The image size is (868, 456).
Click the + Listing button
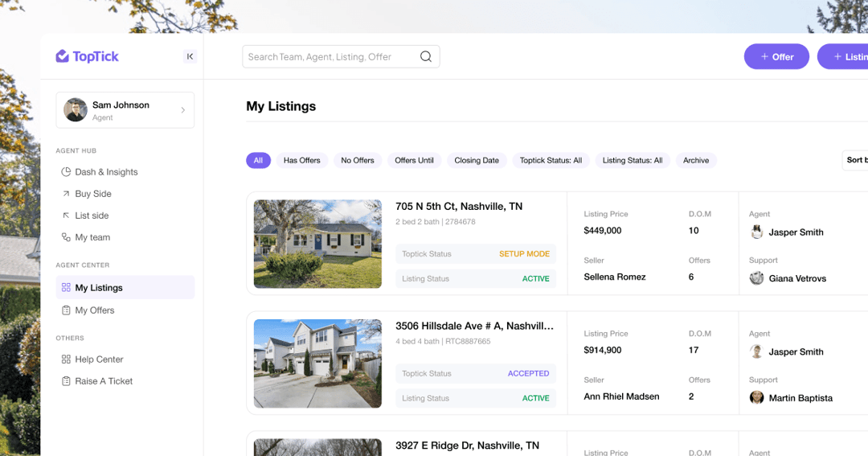(843, 56)
